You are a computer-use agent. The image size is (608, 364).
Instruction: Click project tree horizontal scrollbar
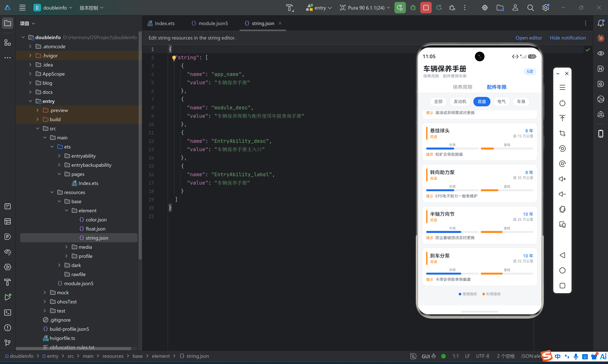(x=73, y=349)
